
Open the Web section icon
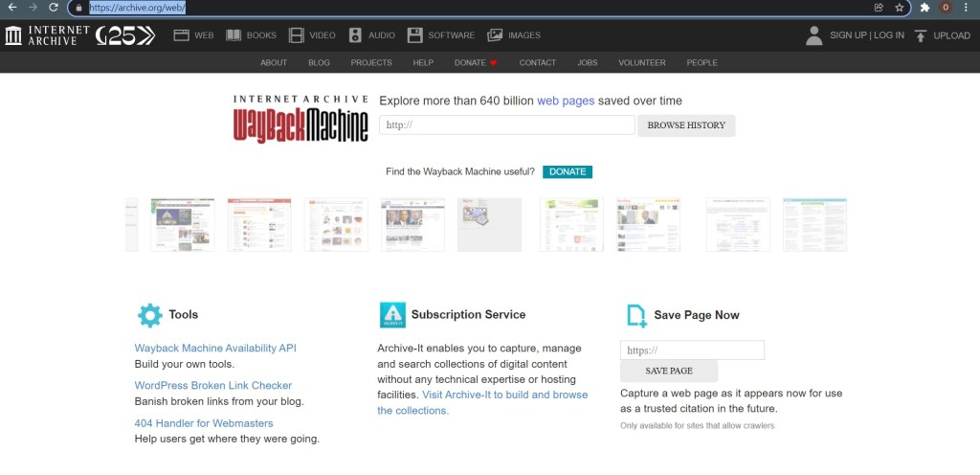point(182,35)
